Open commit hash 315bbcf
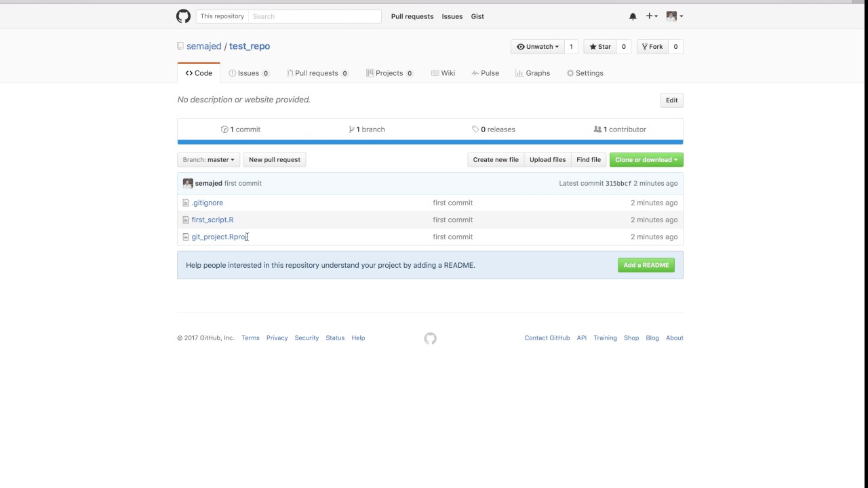Image resolution: width=868 pixels, height=488 pixels. tap(618, 184)
